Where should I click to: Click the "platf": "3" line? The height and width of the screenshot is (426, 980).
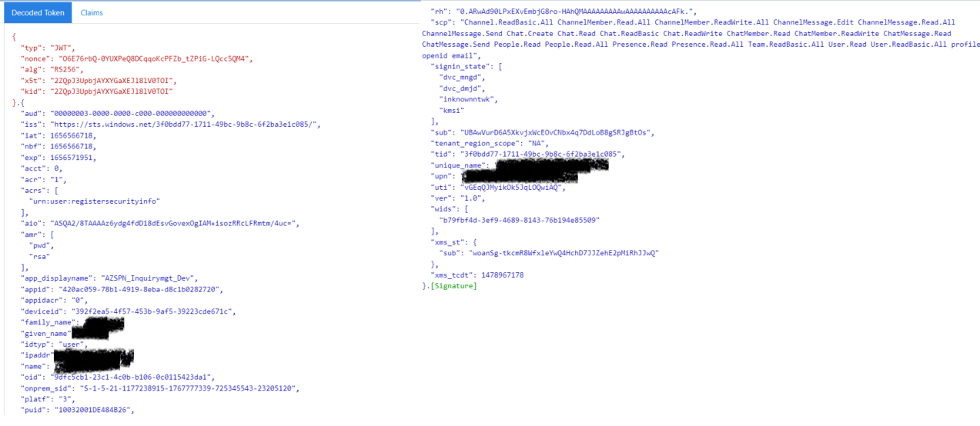pos(49,399)
